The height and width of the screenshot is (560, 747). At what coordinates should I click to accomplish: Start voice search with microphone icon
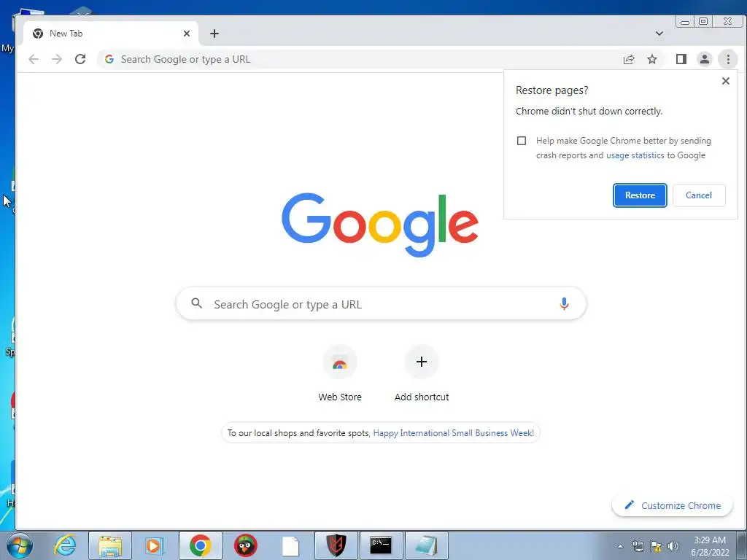coord(564,304)
